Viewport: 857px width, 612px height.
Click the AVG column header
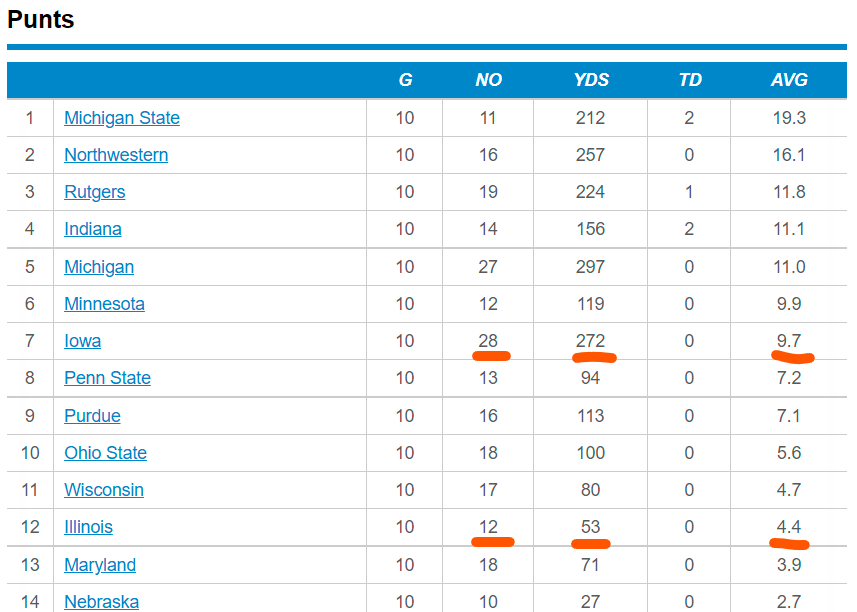(789, 80)
